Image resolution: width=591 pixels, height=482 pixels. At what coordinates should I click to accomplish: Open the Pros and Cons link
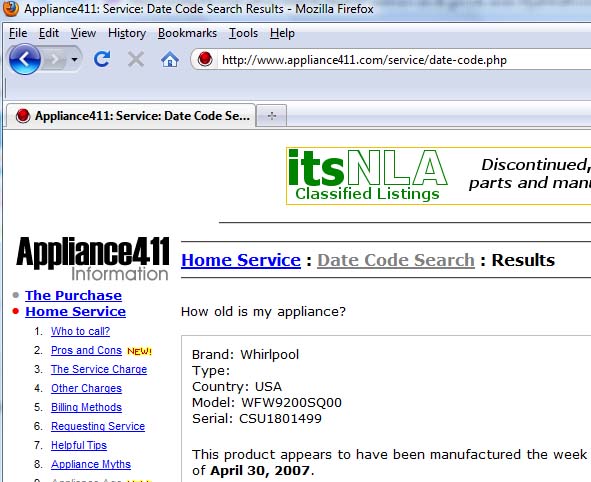point(86,350)
